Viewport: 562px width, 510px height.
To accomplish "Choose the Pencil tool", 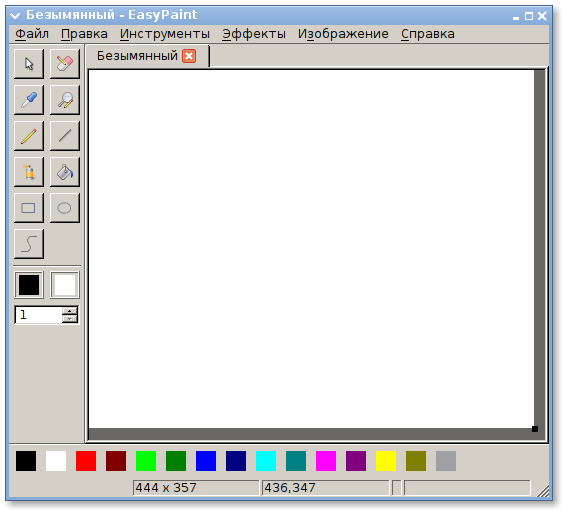I will click(x=29, y=136).
